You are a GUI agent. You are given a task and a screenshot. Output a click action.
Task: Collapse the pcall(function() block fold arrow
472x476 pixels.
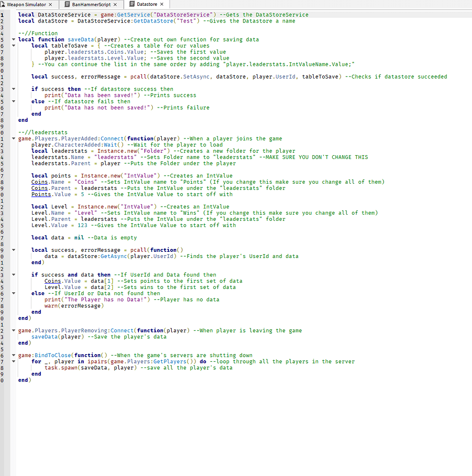(x=13, y=250)
